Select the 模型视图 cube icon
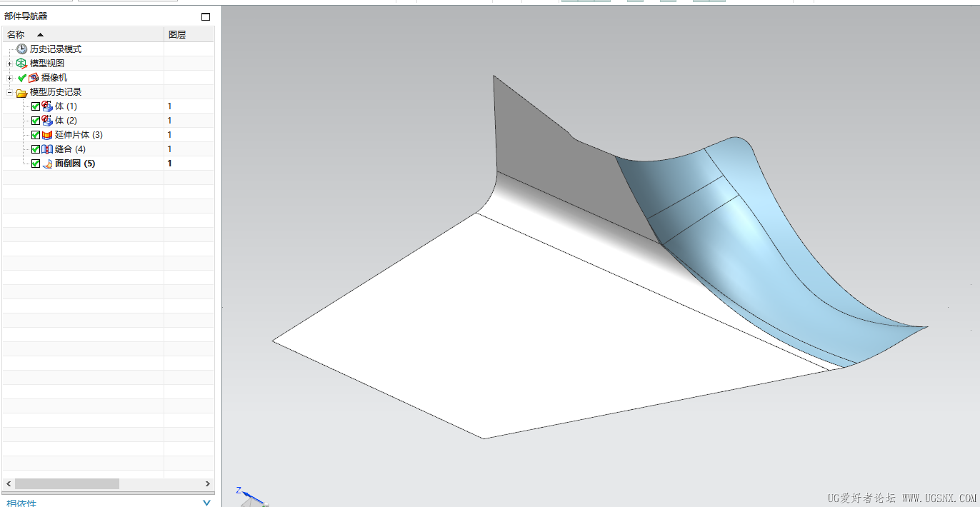980x507 pixels. click(x=21, y=63)
